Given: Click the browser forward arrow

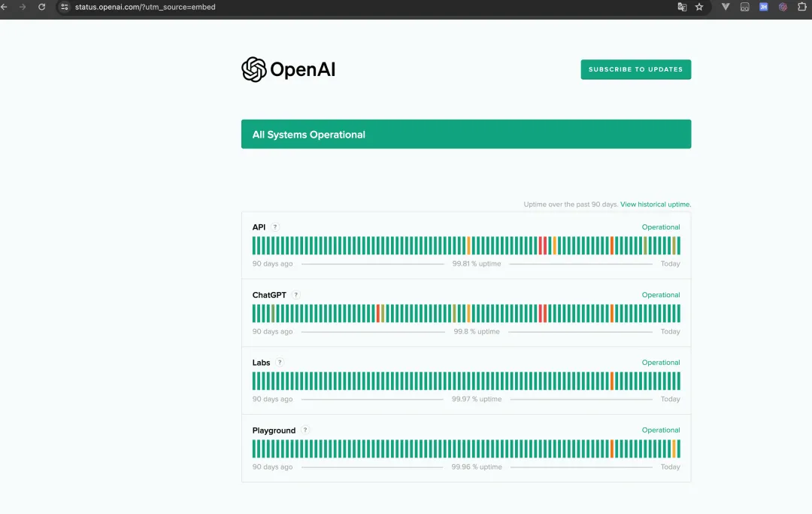Looking at the screenshot, I should point(23,7).
